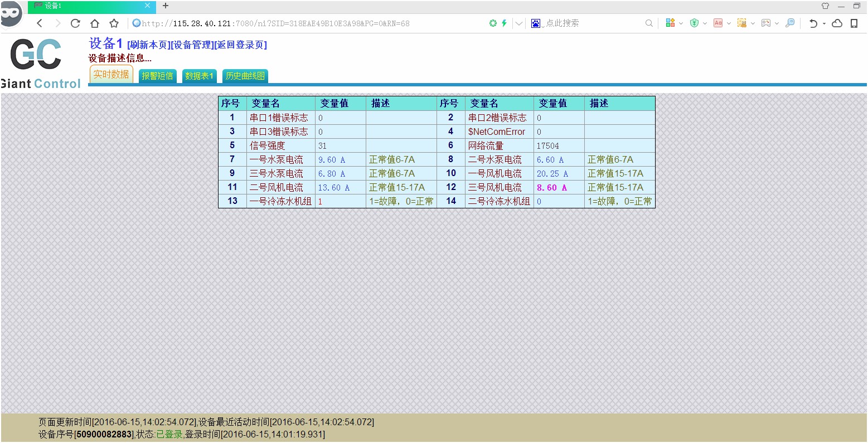
Task: Click the mobile phone icon in toolbar
Action: pyautogui.click(x=854, y=23)
